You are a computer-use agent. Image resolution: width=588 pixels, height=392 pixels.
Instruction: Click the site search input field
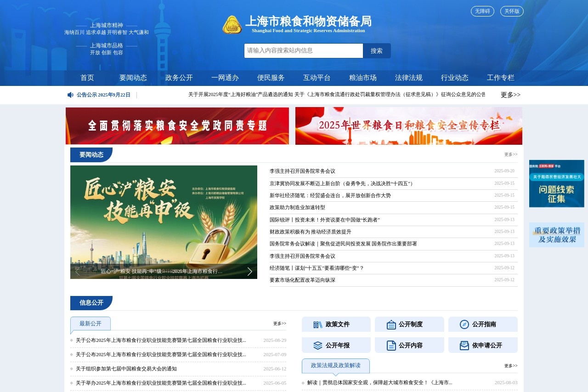tap(303, 51)
